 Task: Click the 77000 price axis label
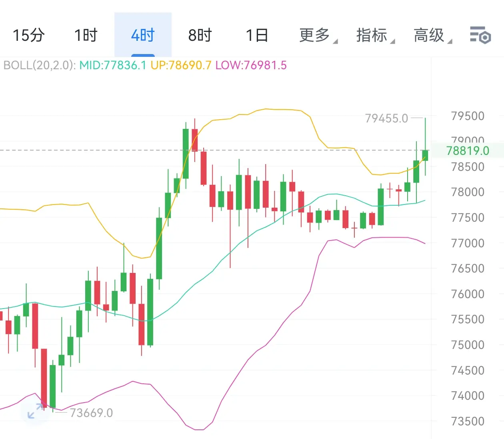click(468, 243)
